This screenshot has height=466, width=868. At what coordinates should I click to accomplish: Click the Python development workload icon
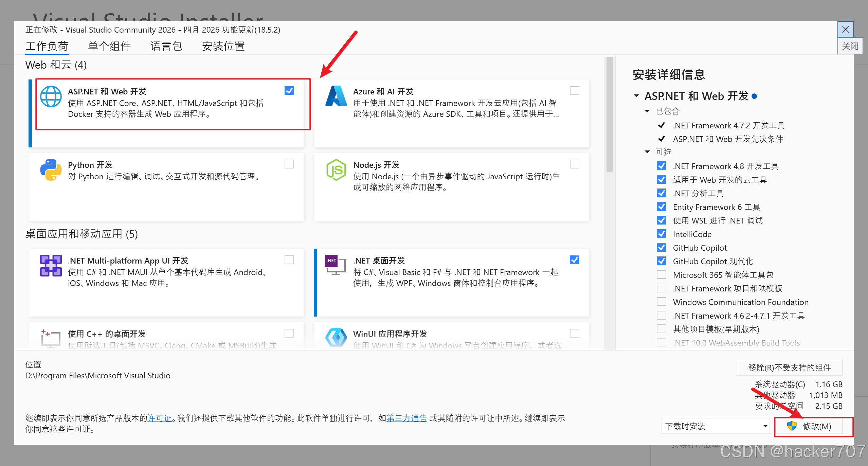[x=51, y=170]
